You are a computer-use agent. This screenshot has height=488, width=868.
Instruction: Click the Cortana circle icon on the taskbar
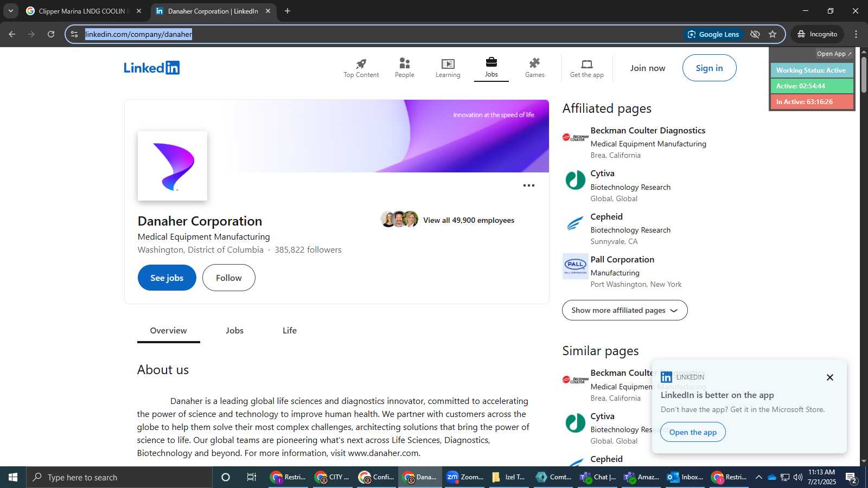tap(226, 477)
